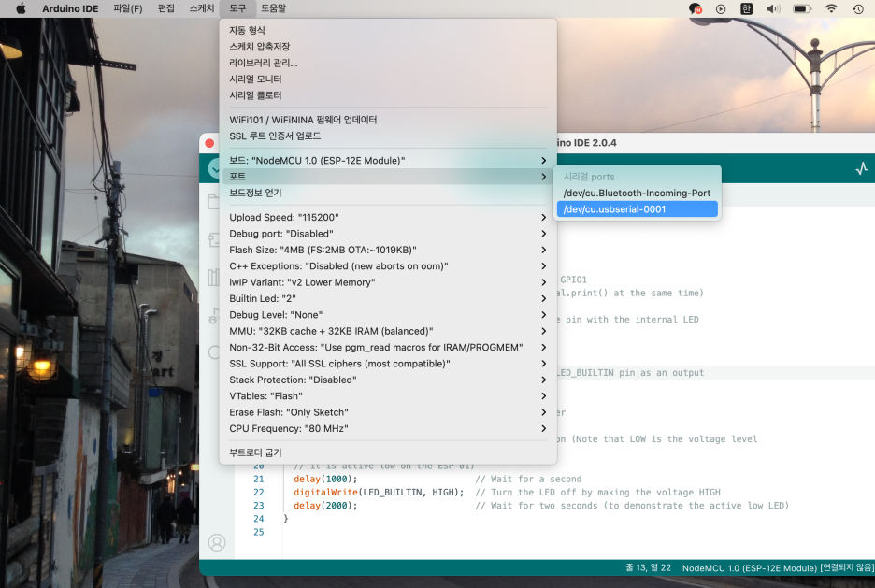Open the Sketchbook folder sidebar icon
This screenshot has height=588, width=875.
(x=213, y=201)
